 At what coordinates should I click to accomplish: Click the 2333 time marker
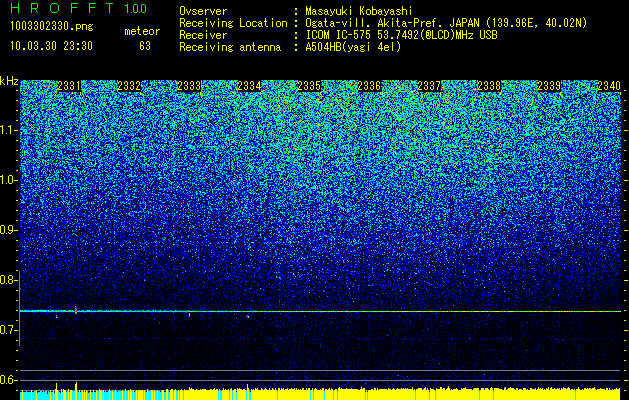189,86
